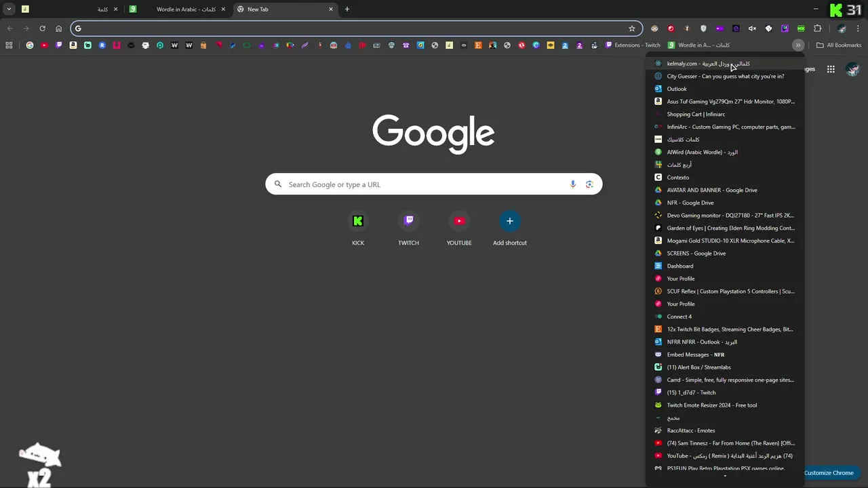
Task: Open the Carrd one-page sites bookmark
Action: [x=725, y=380]
